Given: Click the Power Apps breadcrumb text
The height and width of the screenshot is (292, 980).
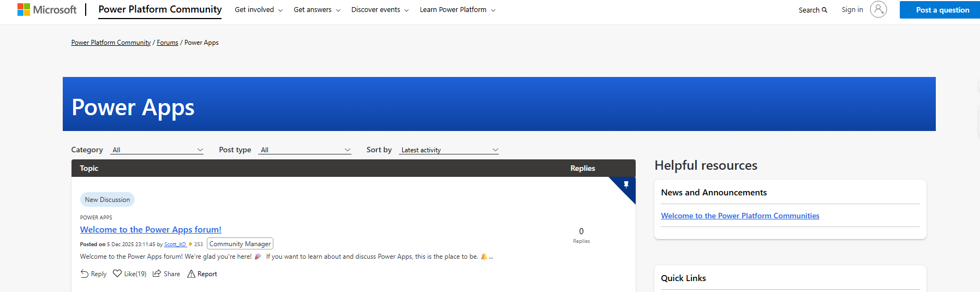Looking at the screenshot, I should click(x=201, y=43).
